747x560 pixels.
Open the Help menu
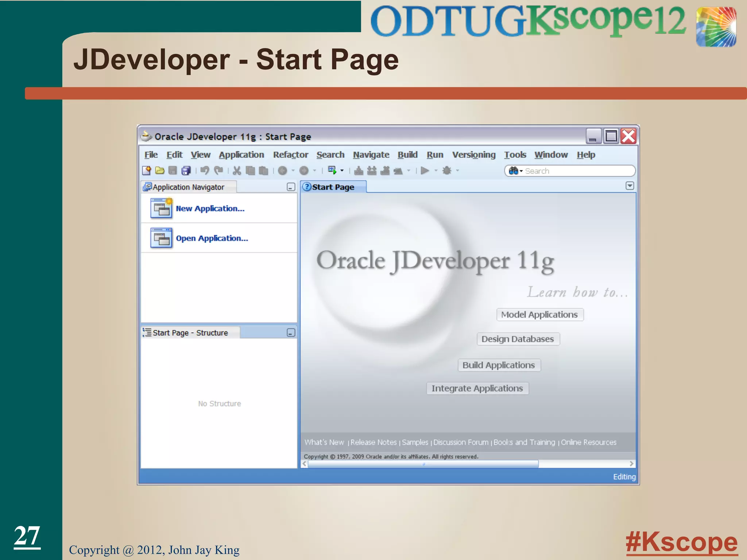coord(586,155)
